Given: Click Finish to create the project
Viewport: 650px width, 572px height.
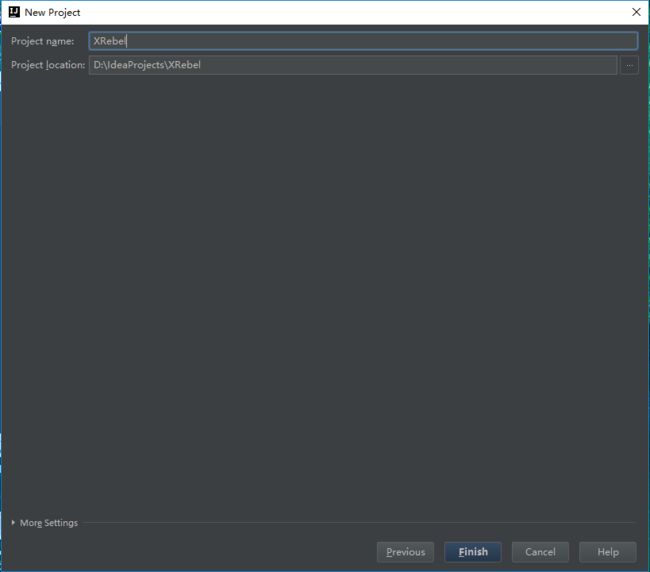Looking at the screenshot, I should [x=473, y=552].
